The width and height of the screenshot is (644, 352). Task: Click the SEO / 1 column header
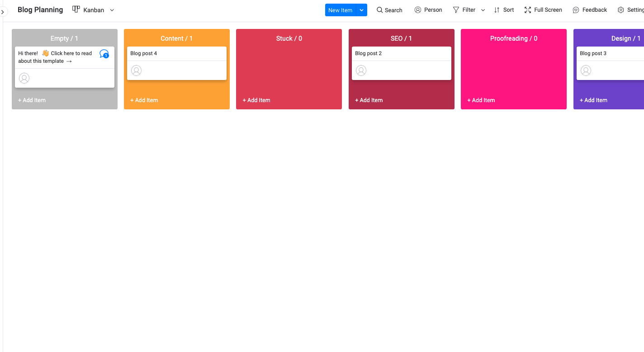coord(401,38)
